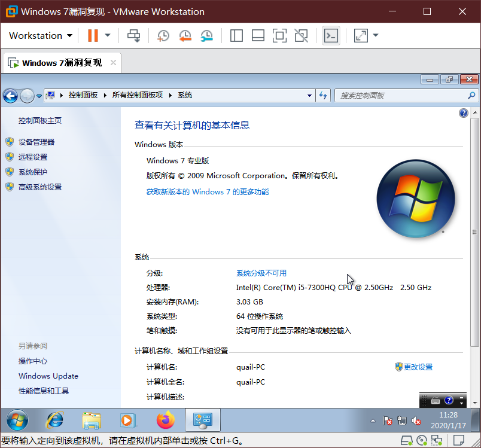Open the Action Center flag icon
The height and width of the screenshot is (448, 481).
coord(387,420)
